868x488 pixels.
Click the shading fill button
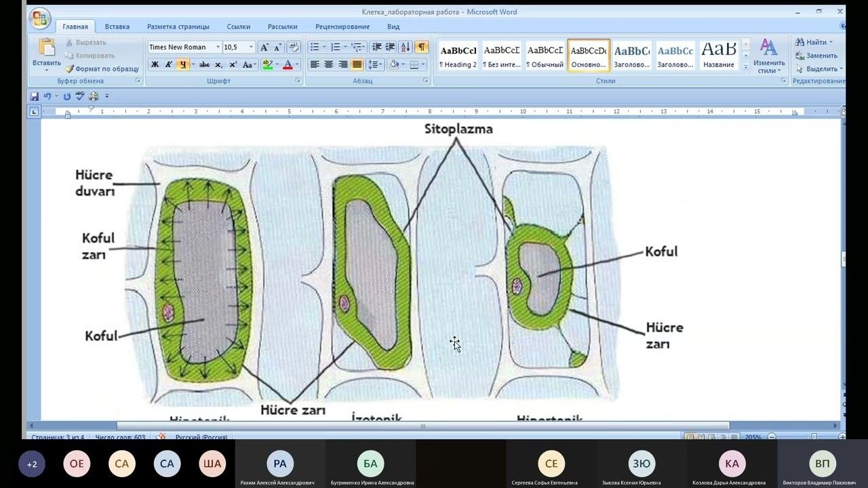394,64
